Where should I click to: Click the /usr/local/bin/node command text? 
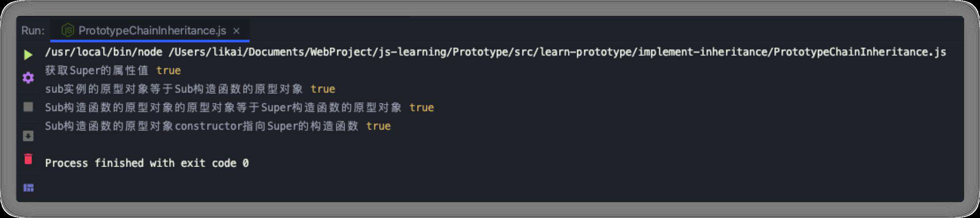click(104, 52)
